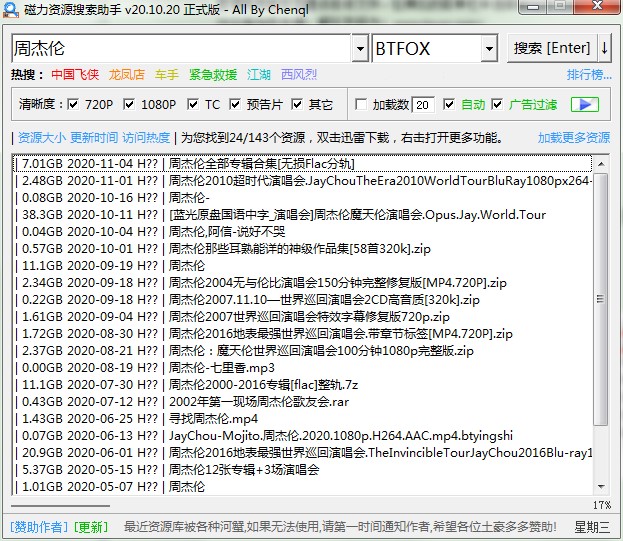Screen dimensions: 623x541
Task: Toggle the 1080P checkbox
Action: tap(129, 104)
